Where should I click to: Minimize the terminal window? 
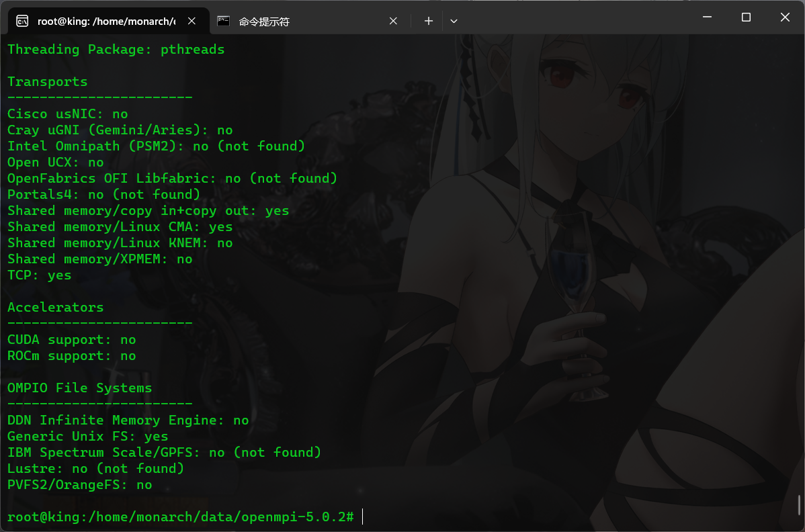(x=707, y=17)
